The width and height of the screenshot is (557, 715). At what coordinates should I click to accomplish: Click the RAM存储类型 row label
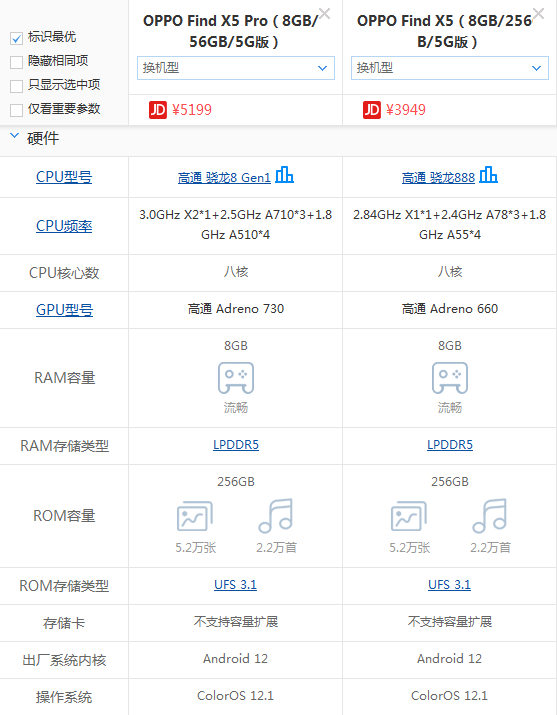[x=64, y=446]
